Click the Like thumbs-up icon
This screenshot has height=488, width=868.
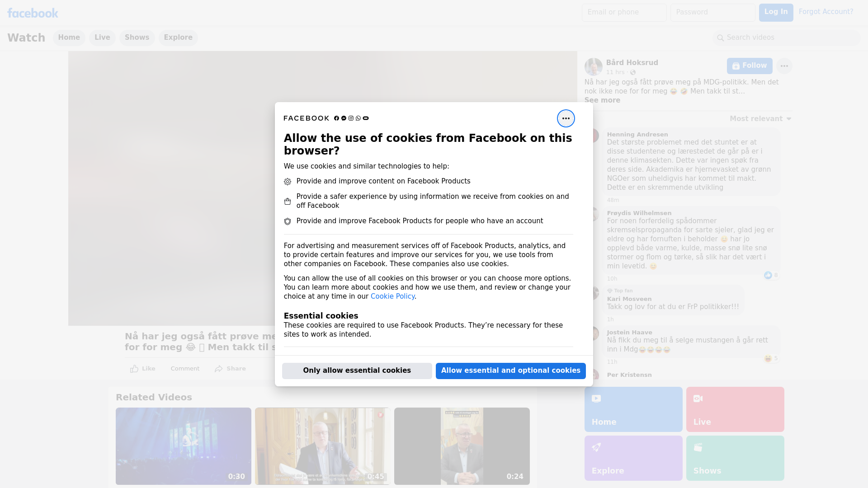click(x=134, y=369)
